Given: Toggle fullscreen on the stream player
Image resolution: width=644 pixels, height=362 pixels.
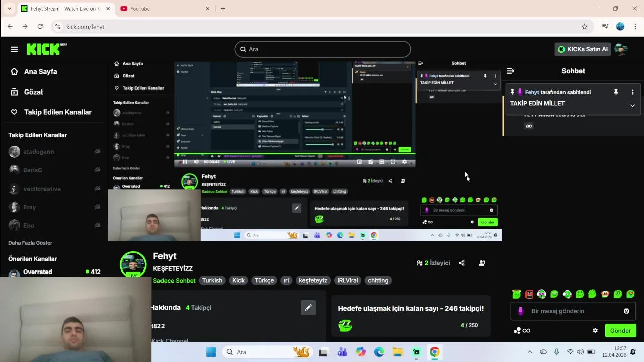Looking at the screenshot, I should tap(393, 162).
